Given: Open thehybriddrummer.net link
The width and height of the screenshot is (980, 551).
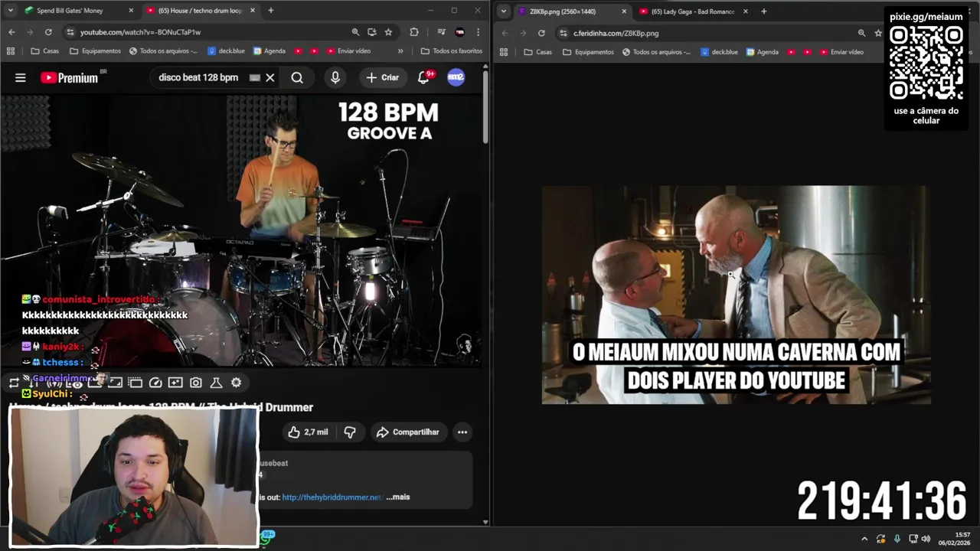Looking at the screenshot, I should click(332, 497).
